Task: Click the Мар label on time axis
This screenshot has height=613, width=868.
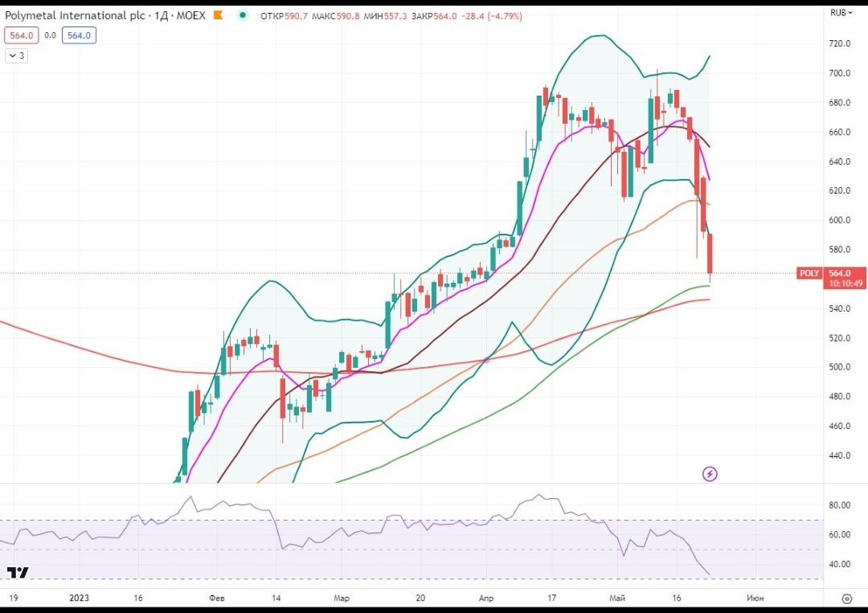Action: pos(342,598)
